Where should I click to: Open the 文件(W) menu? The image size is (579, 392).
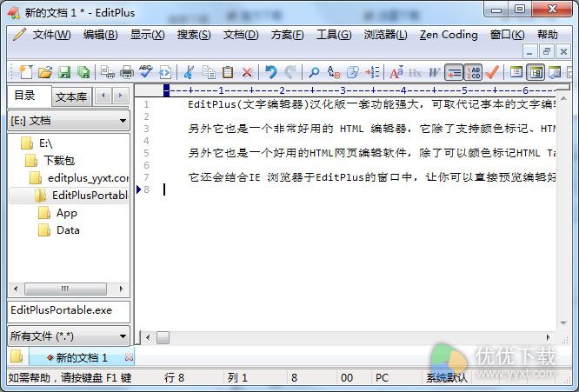51,35
